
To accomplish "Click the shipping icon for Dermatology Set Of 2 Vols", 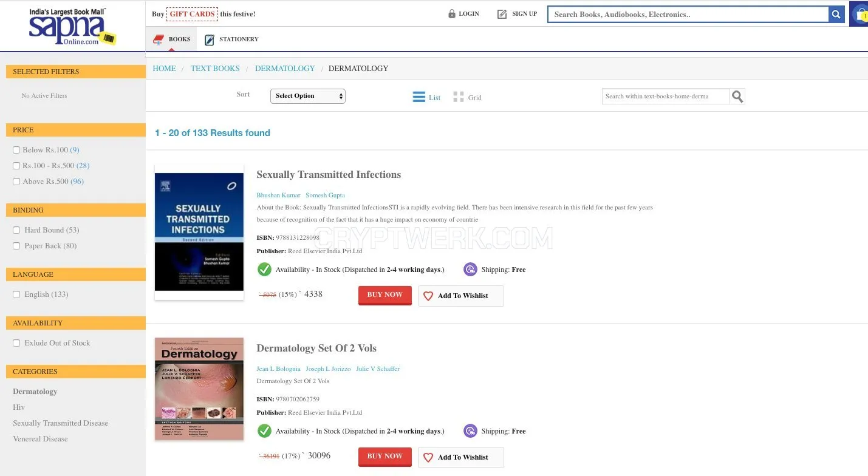I will 470,431.
